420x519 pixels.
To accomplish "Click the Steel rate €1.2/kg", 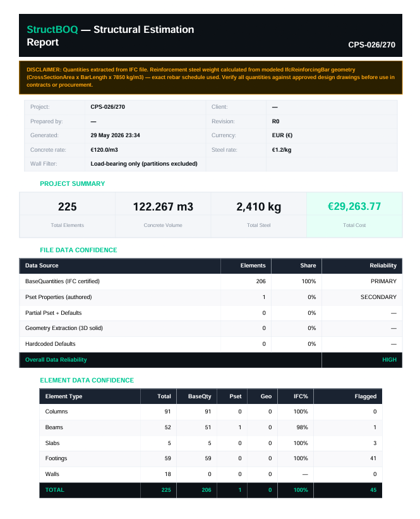I will coord(282,150).
